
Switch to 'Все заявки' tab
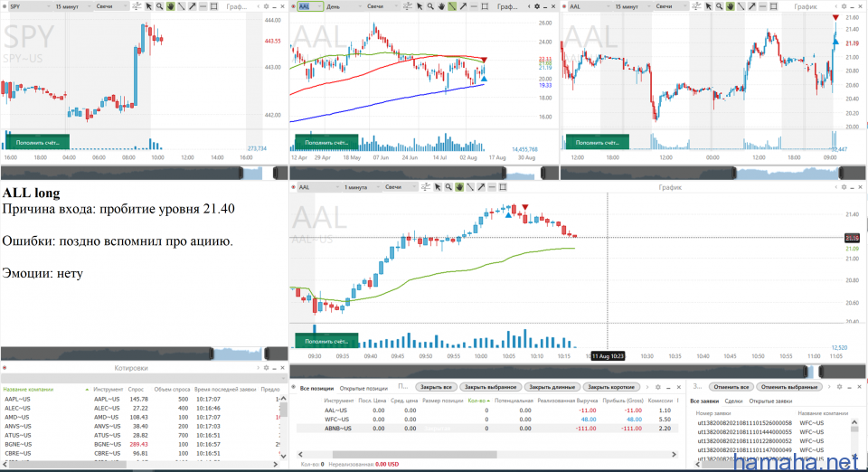click(x=704, y=401)
